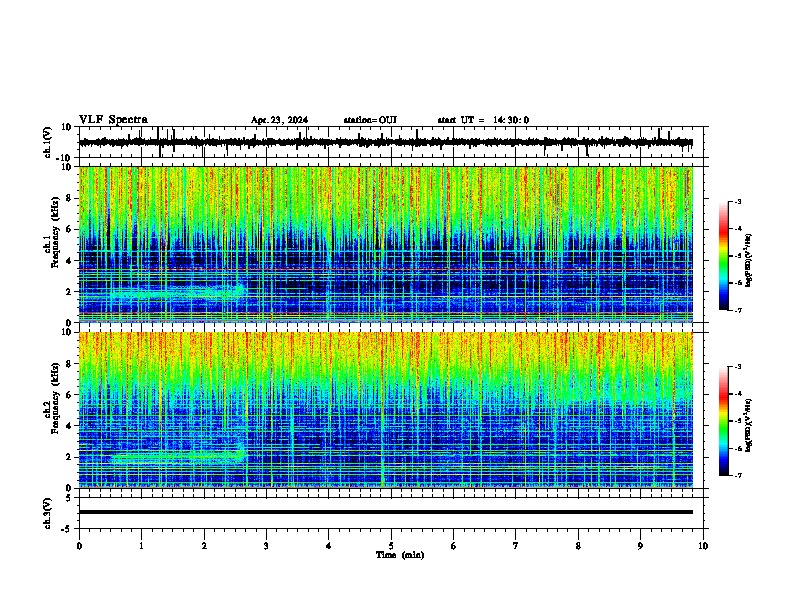This screenshot has height=612, width=792.
Task: Click the "4" kHz tick of ch.2 spectrogram
Action: 69,426
